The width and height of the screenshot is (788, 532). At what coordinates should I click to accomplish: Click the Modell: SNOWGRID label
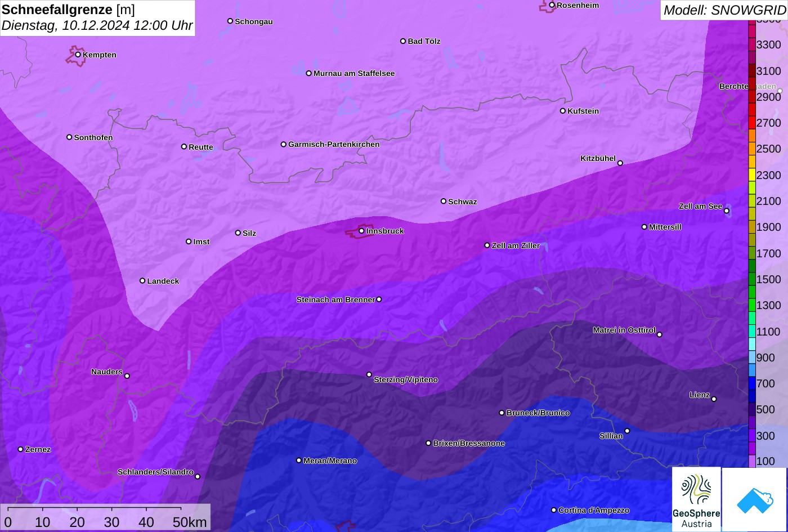724,10
